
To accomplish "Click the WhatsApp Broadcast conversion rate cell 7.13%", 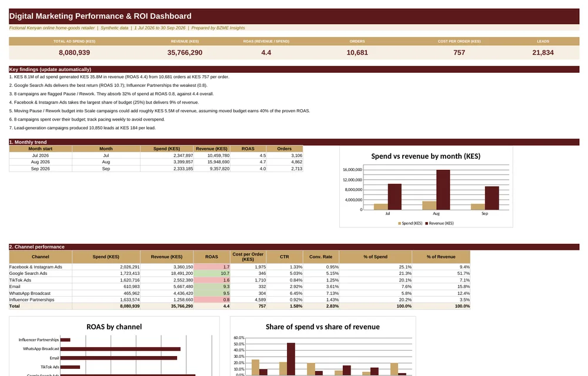I will [x=321, y=293].
